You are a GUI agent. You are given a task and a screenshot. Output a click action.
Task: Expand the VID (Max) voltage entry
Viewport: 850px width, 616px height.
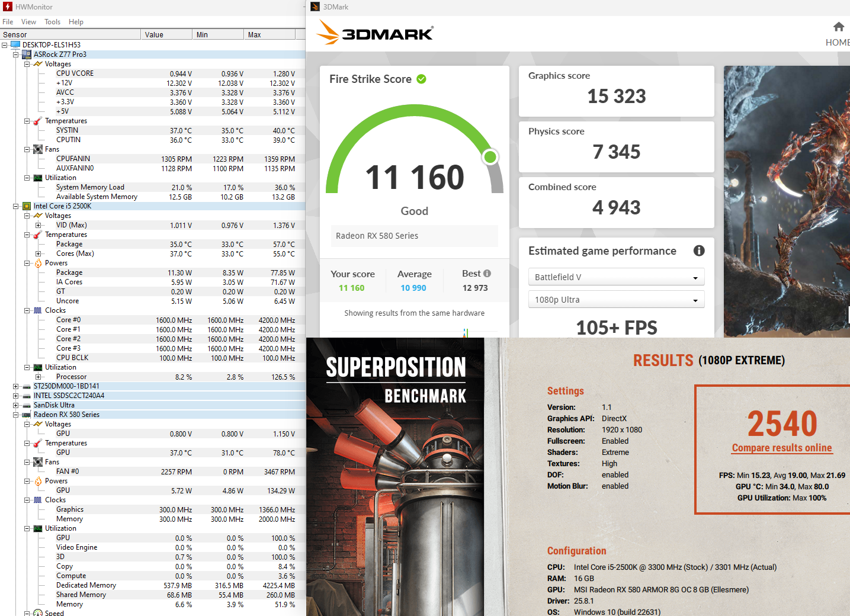coord(39,225)
